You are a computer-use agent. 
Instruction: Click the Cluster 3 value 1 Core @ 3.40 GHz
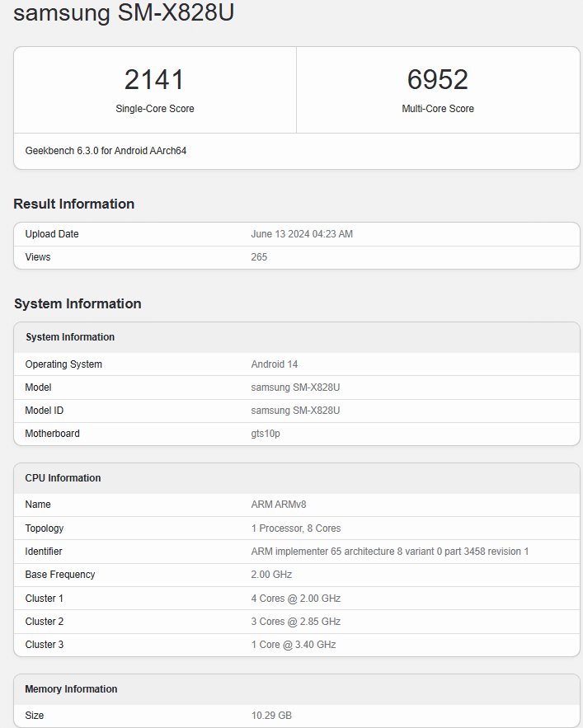(x=294, y=645)
